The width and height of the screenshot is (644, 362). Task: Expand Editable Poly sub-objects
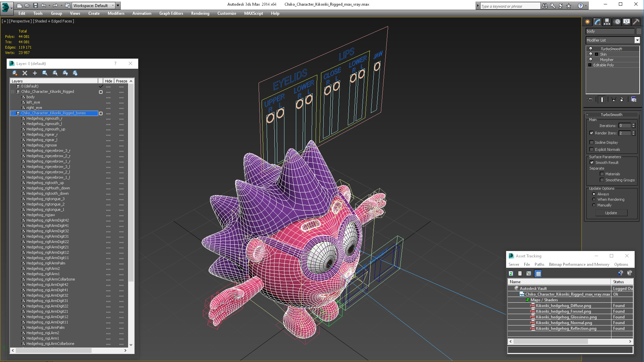(x=590, y=65)
